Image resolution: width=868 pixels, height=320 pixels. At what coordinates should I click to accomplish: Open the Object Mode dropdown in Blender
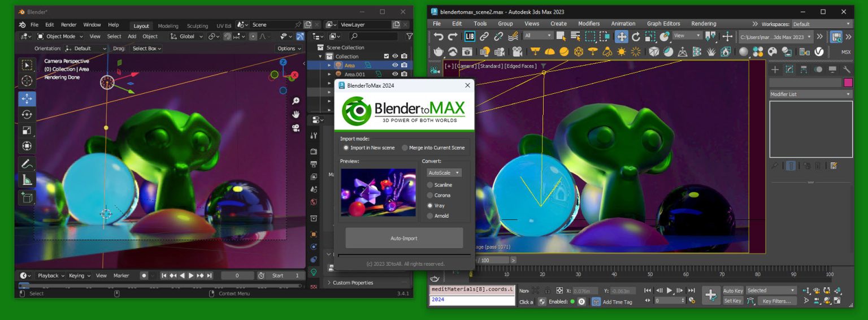(60, 36)
